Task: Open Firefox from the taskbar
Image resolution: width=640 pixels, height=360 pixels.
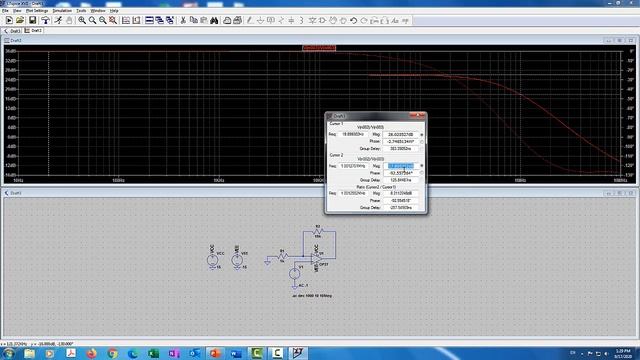Action: [91, 353]
